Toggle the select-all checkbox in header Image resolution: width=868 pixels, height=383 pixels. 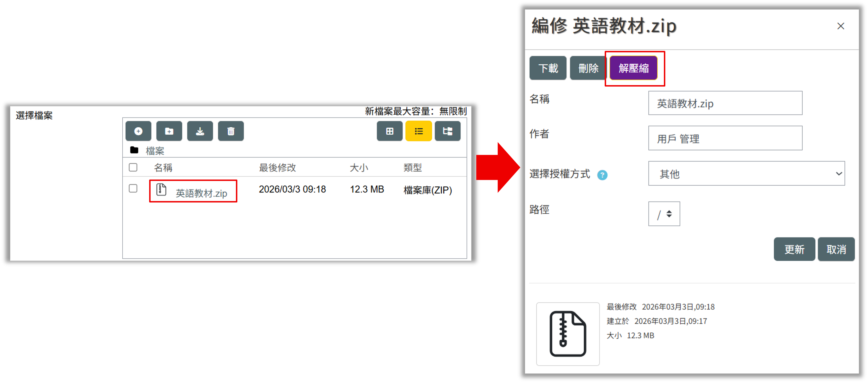133,167
